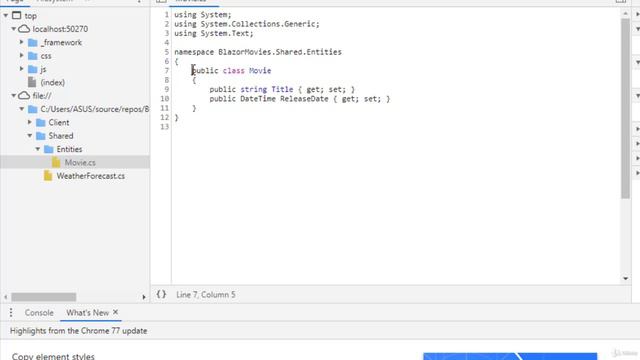Open the drawer three-dots menu
The image size is (640, 360).
[11, 313]
